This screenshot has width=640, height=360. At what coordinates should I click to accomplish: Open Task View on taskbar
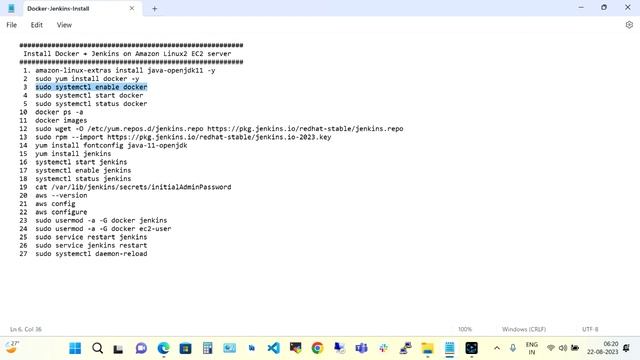(118, 348)
